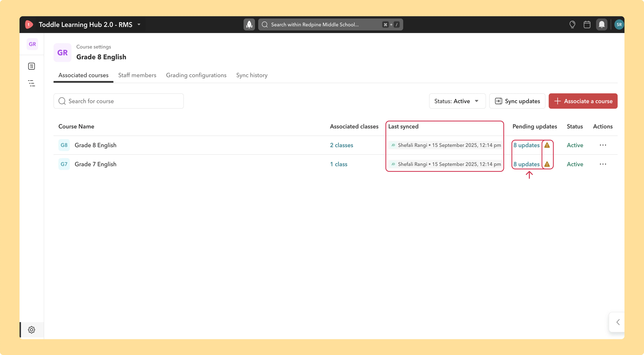Click the search magnifier in top bar
The height and width of the screenshot is (355, 644).
click(x=265, y=24)
